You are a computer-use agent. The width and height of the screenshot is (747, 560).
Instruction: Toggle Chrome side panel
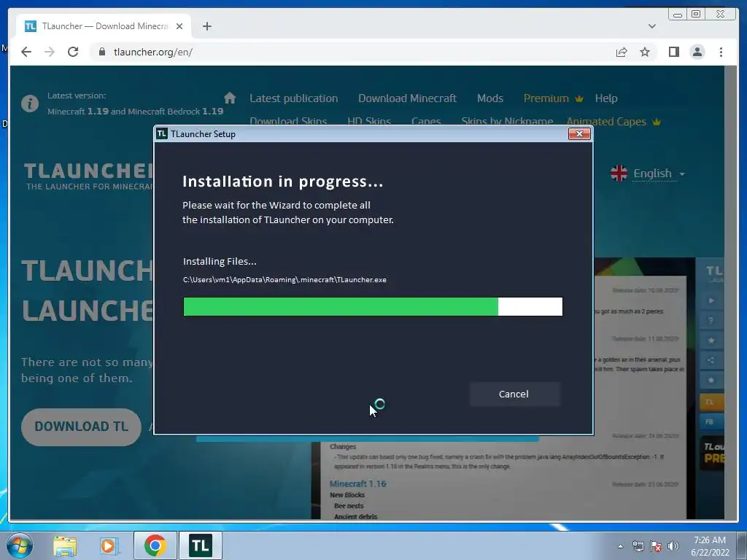point(673,52)
